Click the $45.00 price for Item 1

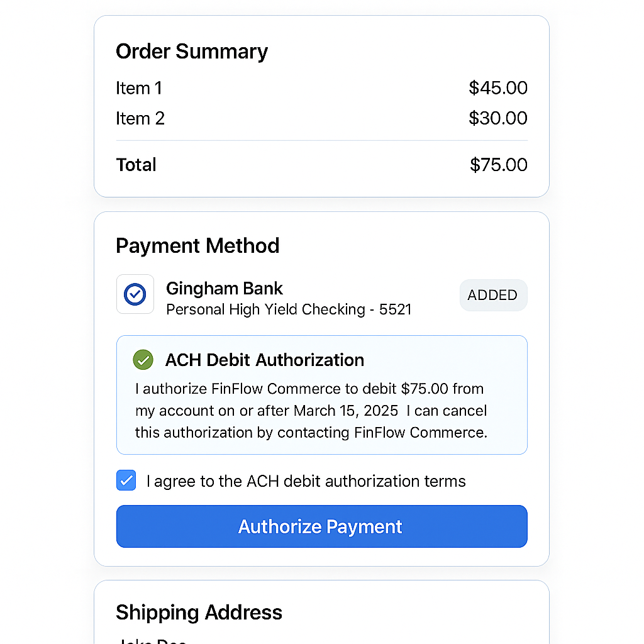(498, 88)
